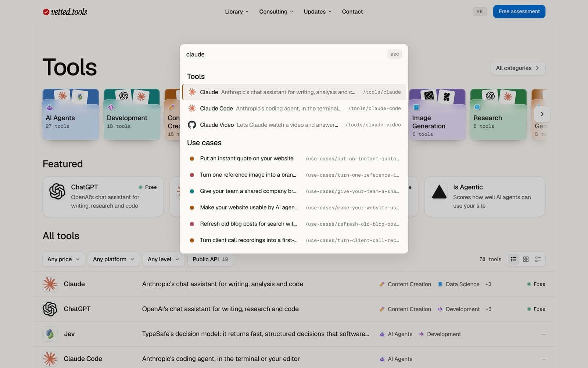Screen dimensions: 588x368
Task: Click the ChatGPT icon in All tools list
Action: [50, 309]
